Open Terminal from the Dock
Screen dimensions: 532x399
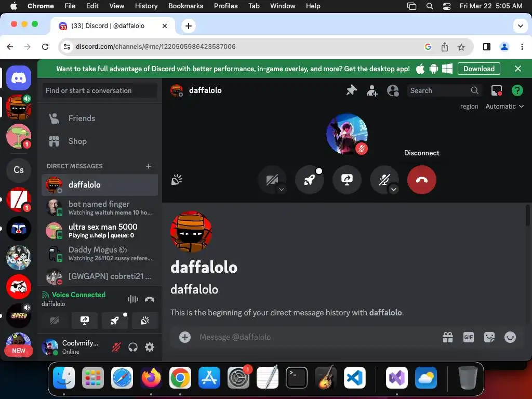(x=297, y=378)
